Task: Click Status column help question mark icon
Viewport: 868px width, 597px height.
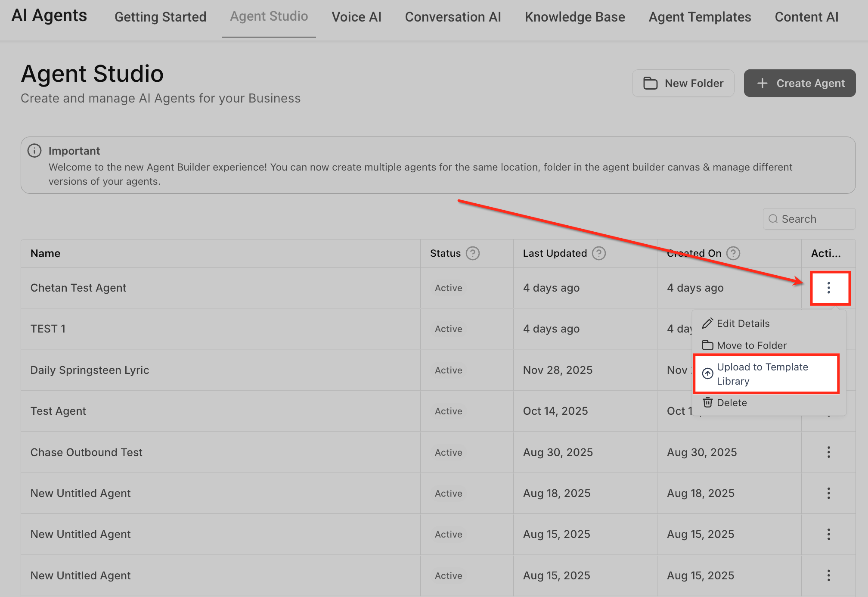Action: coord(473,253)
